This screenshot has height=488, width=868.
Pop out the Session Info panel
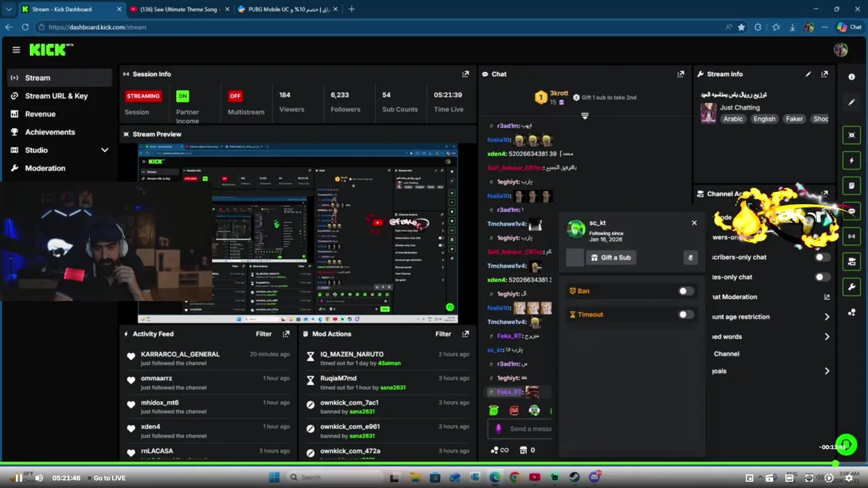[x=465, y=74]
